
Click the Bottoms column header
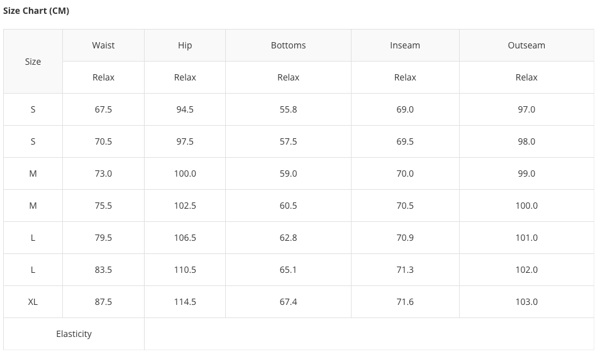[x=288, y=45]
